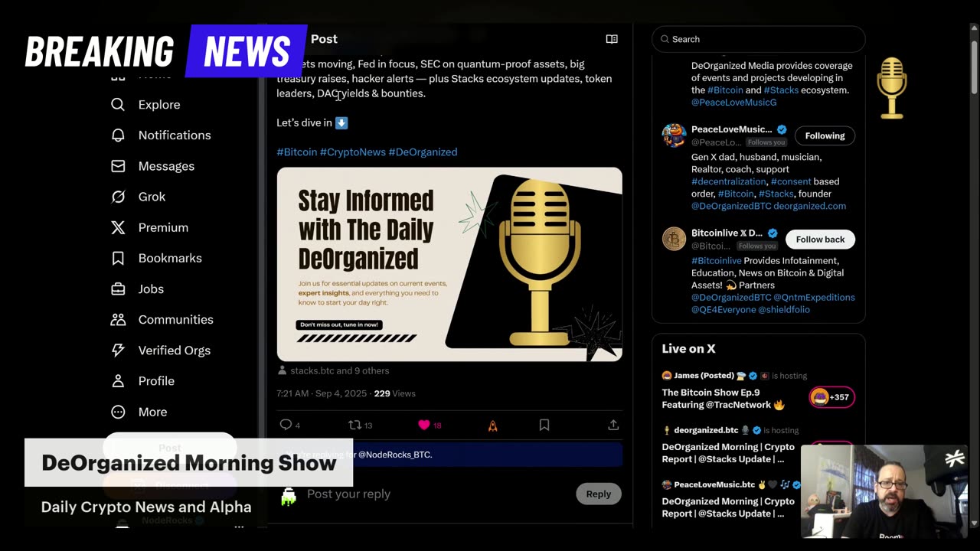
Task: Click the @shieldfolio mention
Action: click(783, 309)
